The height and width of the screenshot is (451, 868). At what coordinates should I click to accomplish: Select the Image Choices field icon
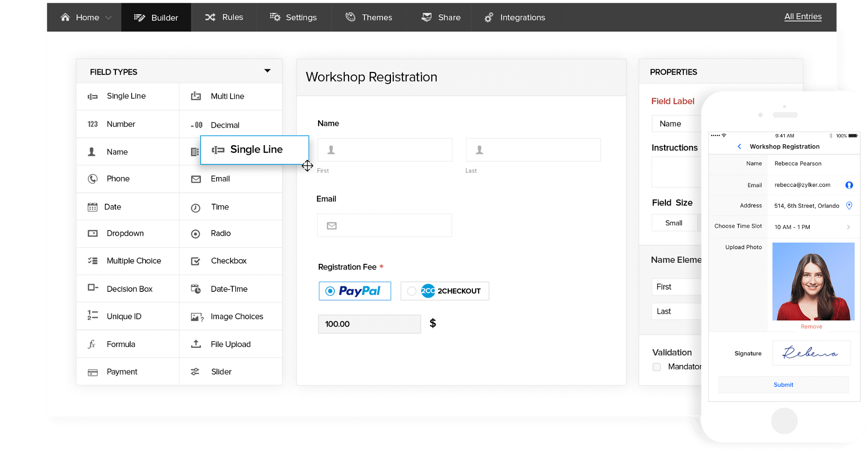[x=195, y=316]
